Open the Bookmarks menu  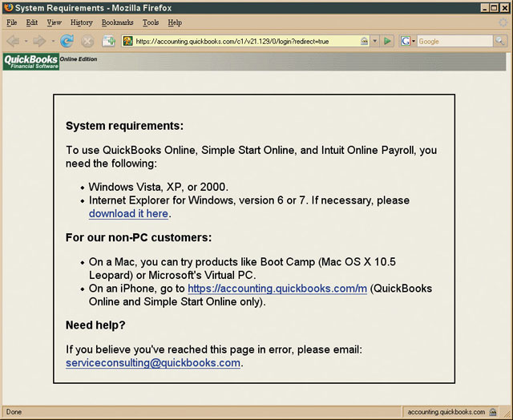tap(118, 22)
